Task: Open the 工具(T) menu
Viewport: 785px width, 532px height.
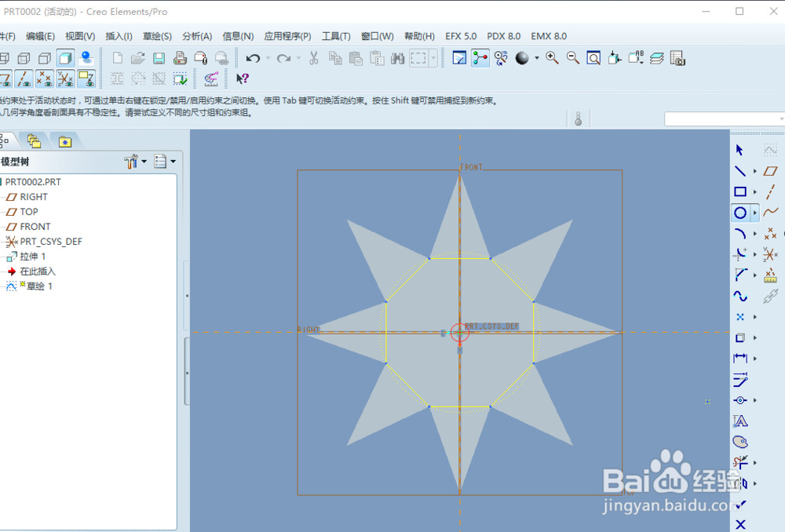Action: coord(336,36)
